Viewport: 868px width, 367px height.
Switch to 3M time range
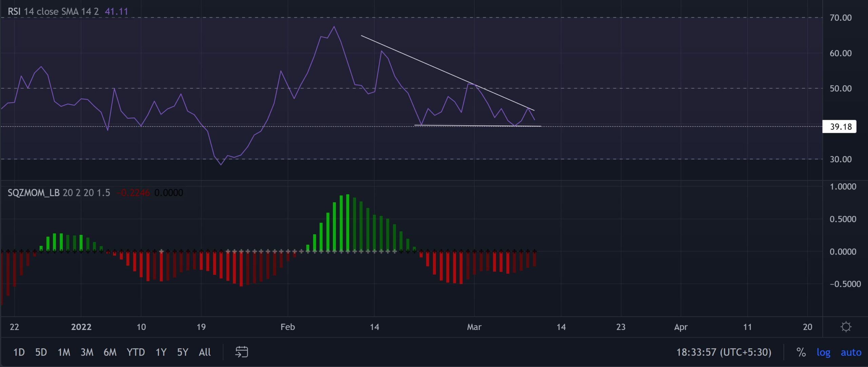click(87, 352)
